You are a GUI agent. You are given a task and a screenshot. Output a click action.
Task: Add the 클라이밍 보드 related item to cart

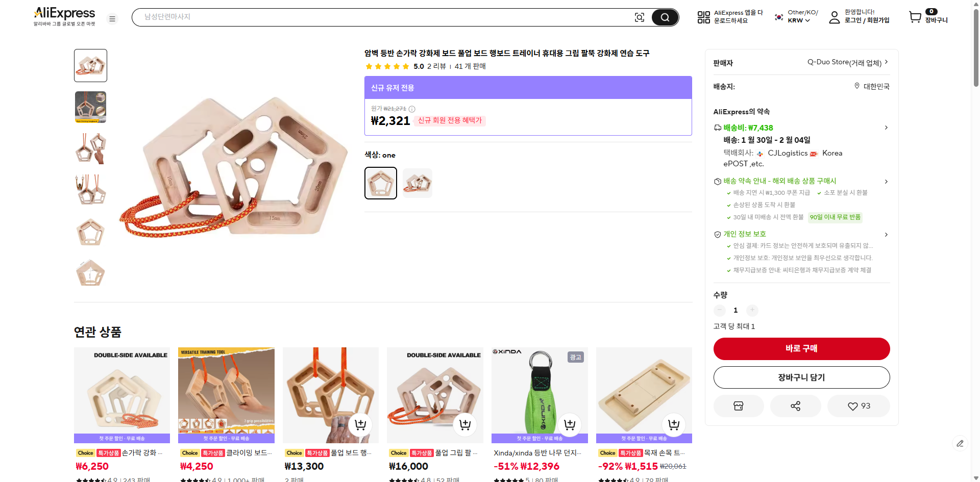pyautogui.click(x=255, y=425)
